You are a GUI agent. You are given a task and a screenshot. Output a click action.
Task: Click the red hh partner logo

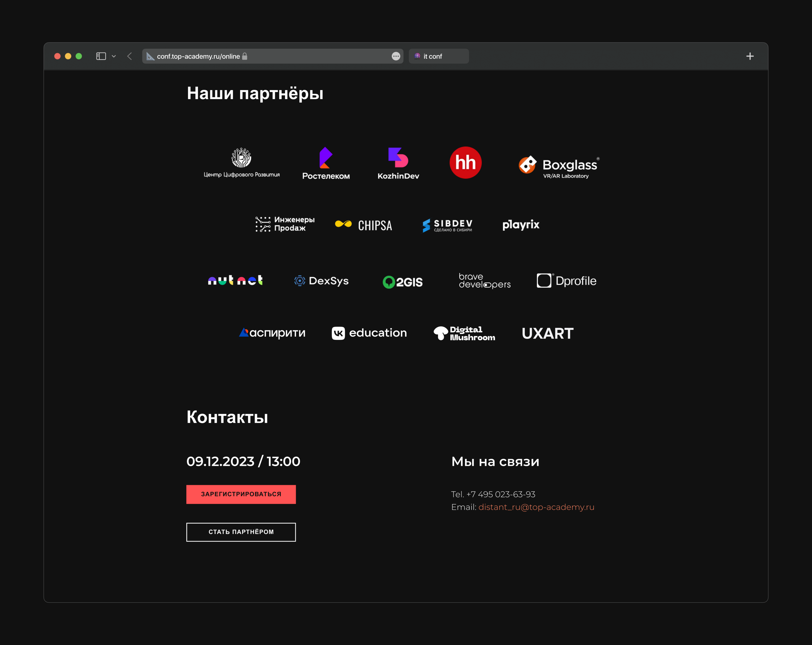click(466, 163)
